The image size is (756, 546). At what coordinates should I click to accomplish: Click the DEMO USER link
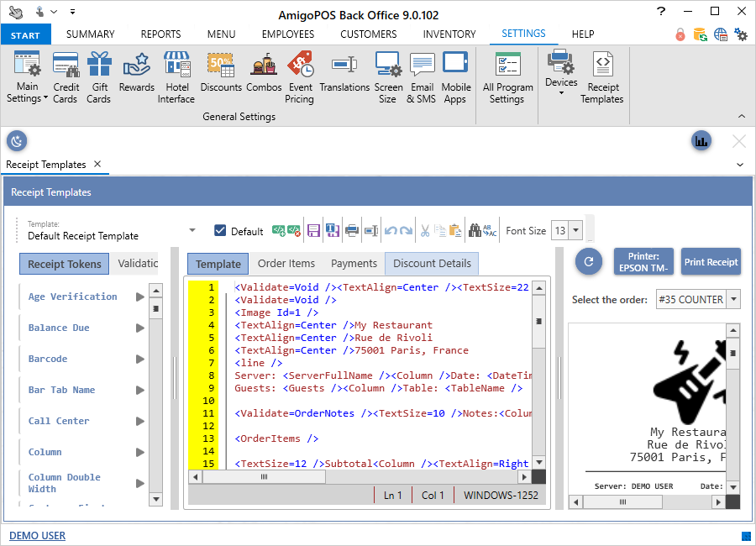coord(37,536)
